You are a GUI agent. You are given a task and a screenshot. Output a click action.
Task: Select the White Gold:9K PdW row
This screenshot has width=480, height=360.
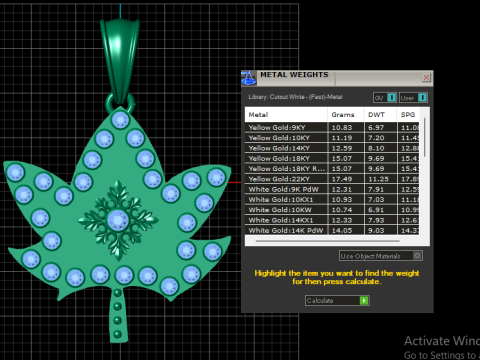(x=332, y=189)
